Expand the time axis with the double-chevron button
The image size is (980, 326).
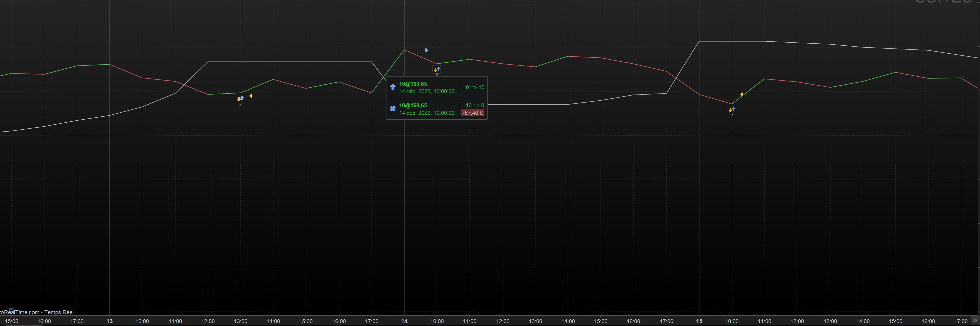(x=975, y=321)
